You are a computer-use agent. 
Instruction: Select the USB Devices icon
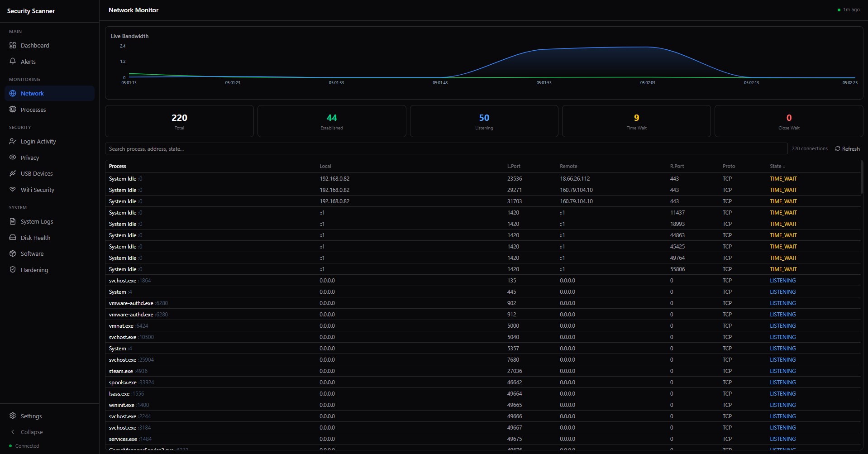tap(13, 173)
